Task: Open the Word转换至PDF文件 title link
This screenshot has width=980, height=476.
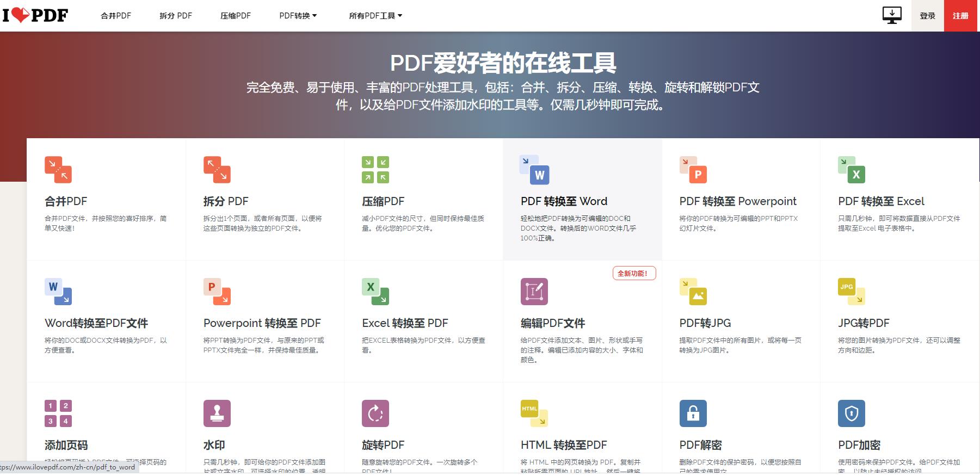Action: click(x=96, y=323)
